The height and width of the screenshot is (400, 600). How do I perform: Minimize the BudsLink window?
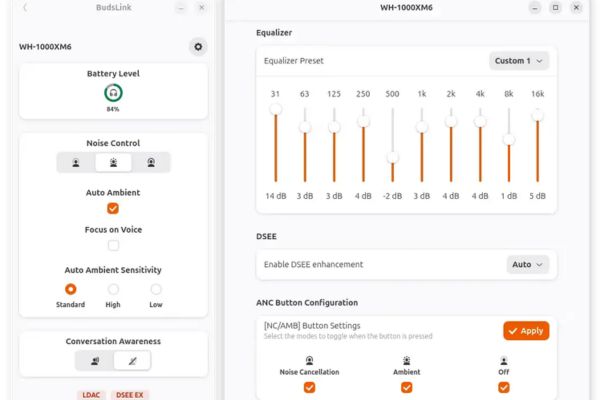(x=181, y=7)
